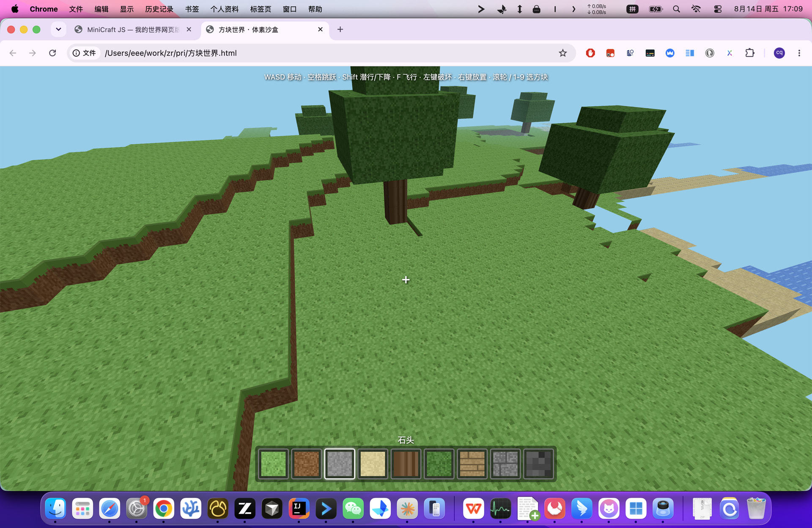The image size is (812, 528).
Task: Select the cobblestone block hotbar slot
Action: point(505,464)
